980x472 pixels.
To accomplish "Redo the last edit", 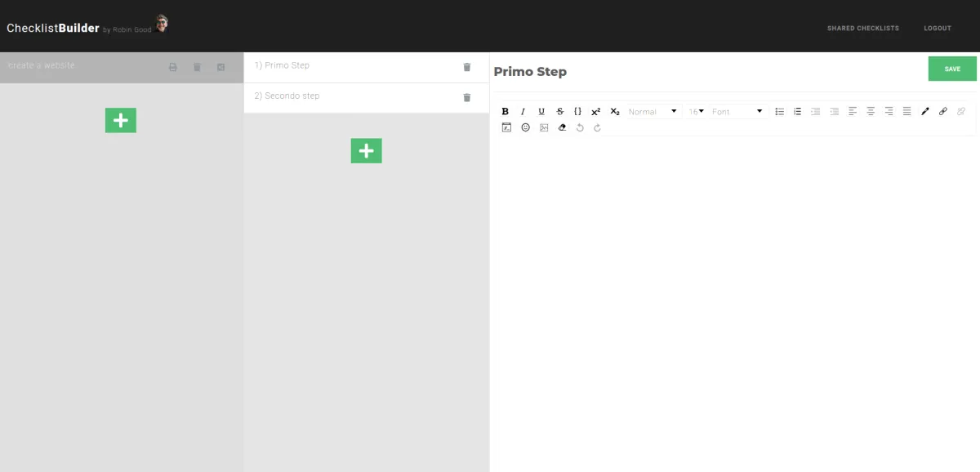I will coord(597,127).
